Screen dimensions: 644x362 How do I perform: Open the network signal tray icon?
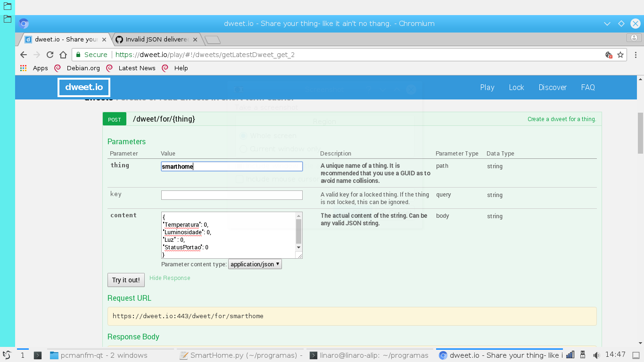pyautogui.click(x=570, y=355)
